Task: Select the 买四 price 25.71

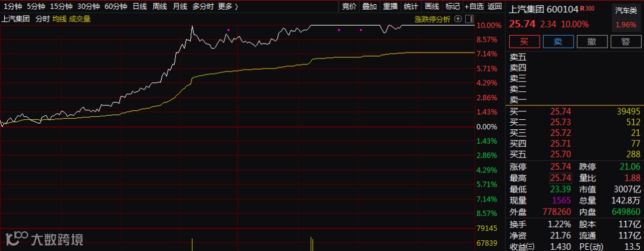Action: [x=561, y=144]
